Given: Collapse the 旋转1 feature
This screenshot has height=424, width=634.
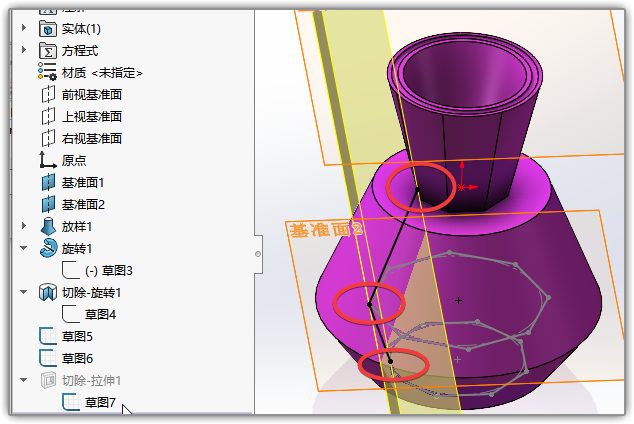Looking at the screenshot, I should click(24, 248).
